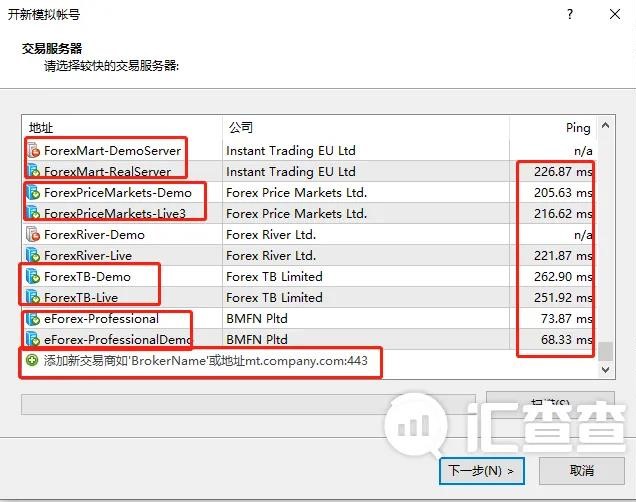This screenshot has width=636, height=502.
Task: Click the ForexTB-Live server icon
Action: (x=33, y=298)
